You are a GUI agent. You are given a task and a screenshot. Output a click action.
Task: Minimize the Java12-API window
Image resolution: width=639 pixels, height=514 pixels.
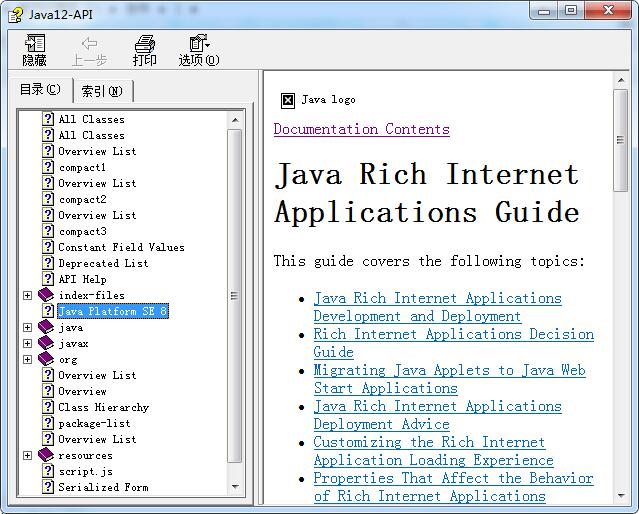[544, 10]
